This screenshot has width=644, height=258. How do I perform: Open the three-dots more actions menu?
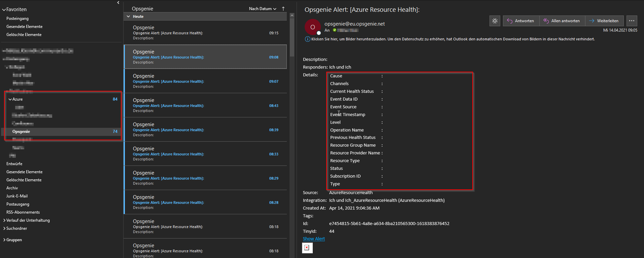pyautogui.click(x=632, y=21)
